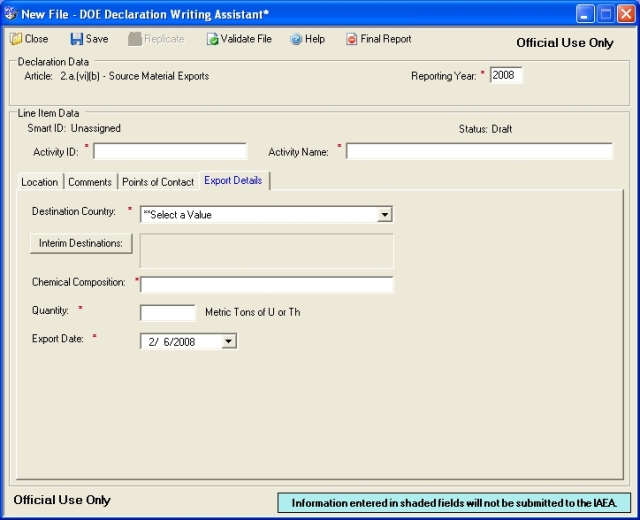
Task: Click the 'Reporting Year:' label
Action: point(444,76)
